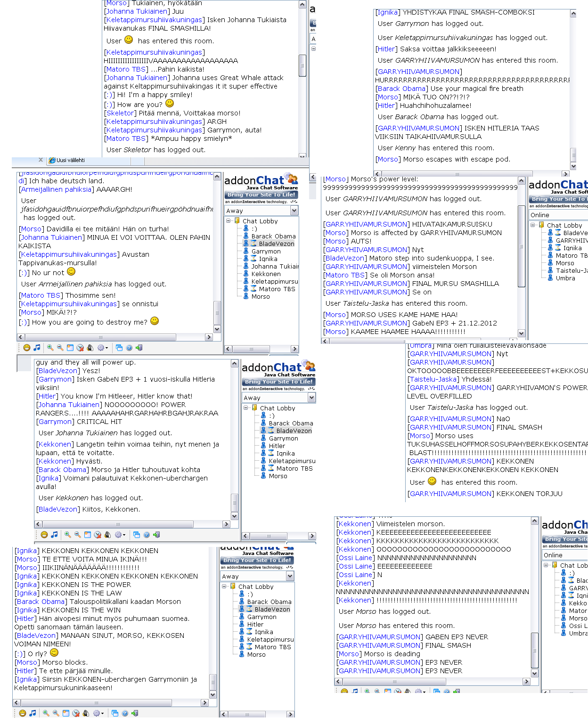588x725 pixels.
Task: Open Away status dropdown beside 'CRITICAL HIT' chat
Action: click(x=279, y=398)
